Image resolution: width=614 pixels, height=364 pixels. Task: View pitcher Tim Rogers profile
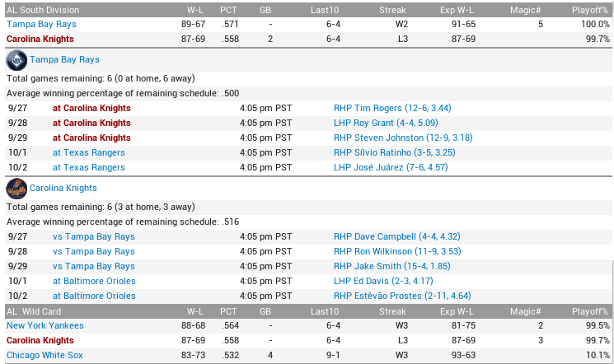click(x=392, y=109)
